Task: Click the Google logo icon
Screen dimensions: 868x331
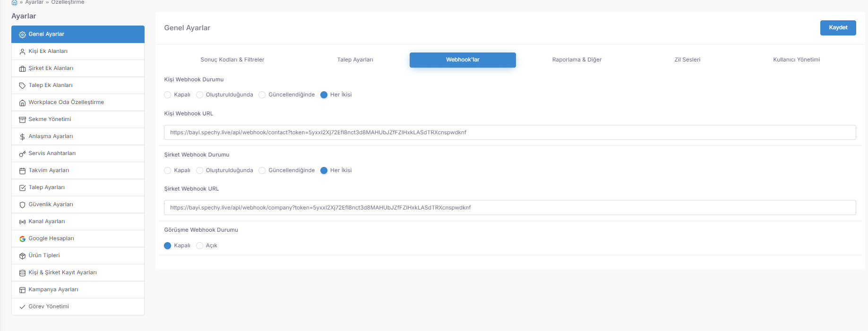Action: coord(22,239)
